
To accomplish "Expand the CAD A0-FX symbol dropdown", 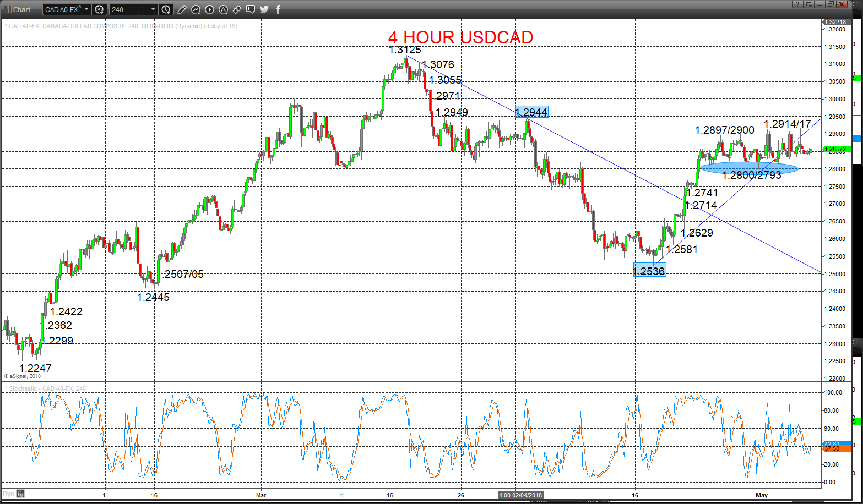I will pyautogui.click(x=87, y=9).
